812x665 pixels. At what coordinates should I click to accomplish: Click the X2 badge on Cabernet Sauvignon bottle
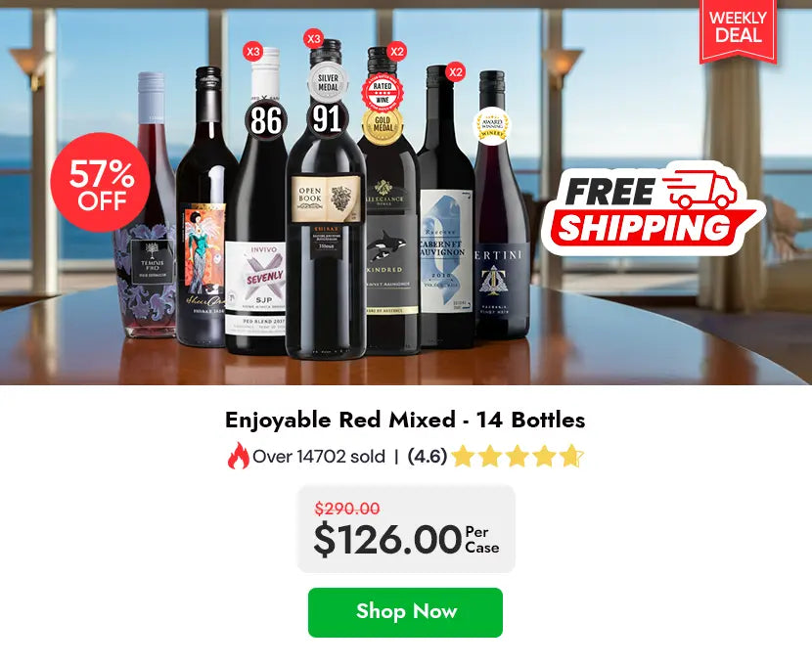pos(455,71)
